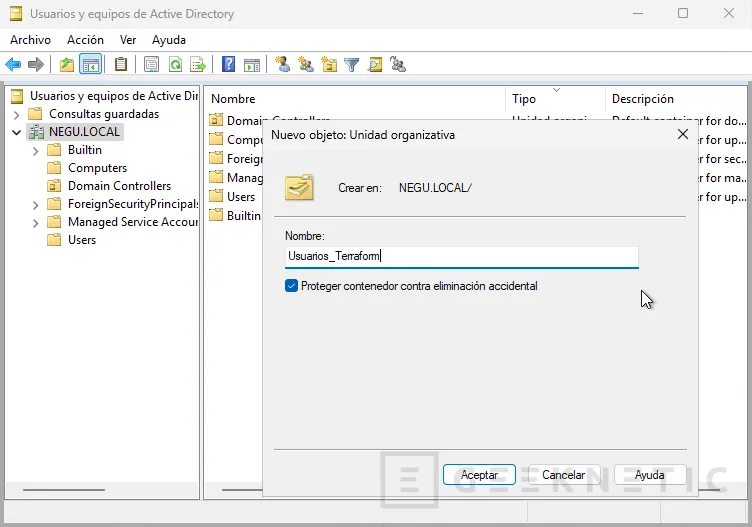Screen dimensions: 752x527
Task: Click the create new group icon
Action: point(306,64)
